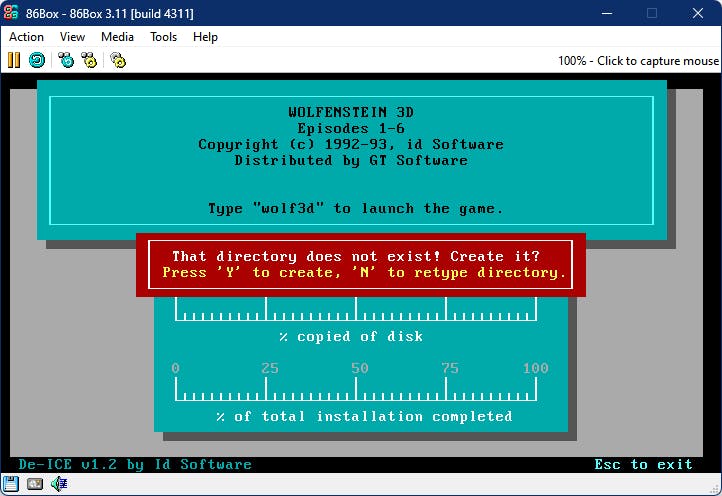This screenshot has width=722, height=496.
Task: Click the '% copied of disk' label
Action: point(351,336)
